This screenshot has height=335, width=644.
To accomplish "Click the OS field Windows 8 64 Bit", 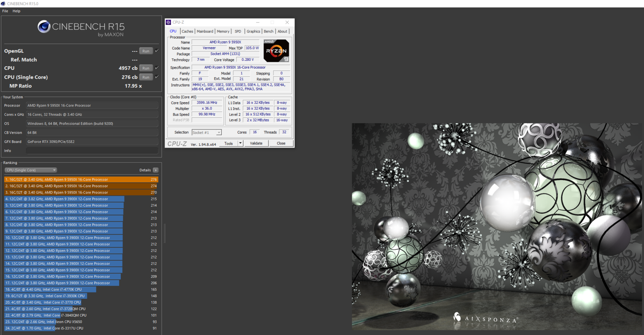I will pyautogui.click(x=92, y=123).
